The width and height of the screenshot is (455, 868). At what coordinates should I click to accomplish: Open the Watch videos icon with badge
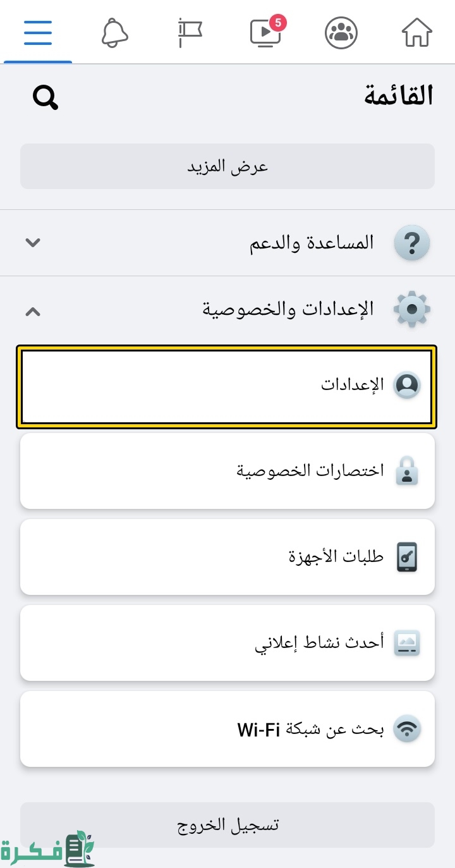(x=265, y=33)
